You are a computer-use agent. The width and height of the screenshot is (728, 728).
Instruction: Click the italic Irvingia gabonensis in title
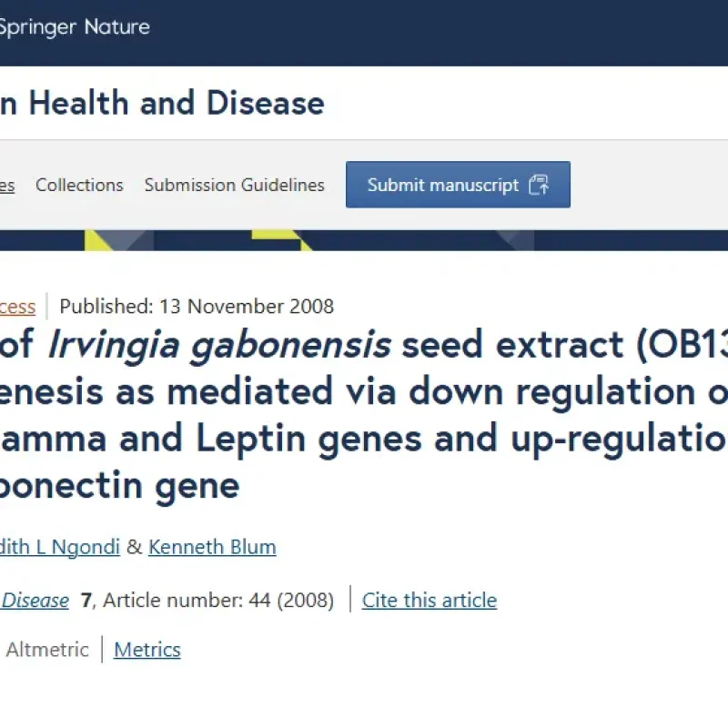218,345
